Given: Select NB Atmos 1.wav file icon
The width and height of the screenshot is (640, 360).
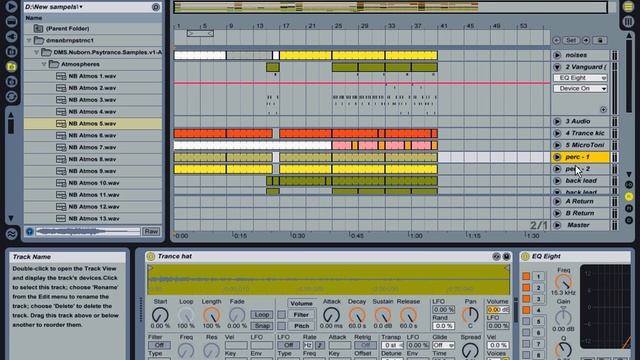Looking at the screenshot, I should tap(61, 76).
